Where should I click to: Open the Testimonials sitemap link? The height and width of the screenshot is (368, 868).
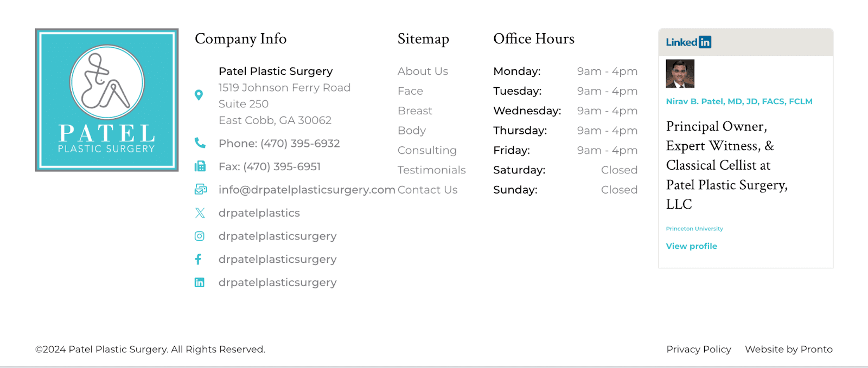(432, 170)
